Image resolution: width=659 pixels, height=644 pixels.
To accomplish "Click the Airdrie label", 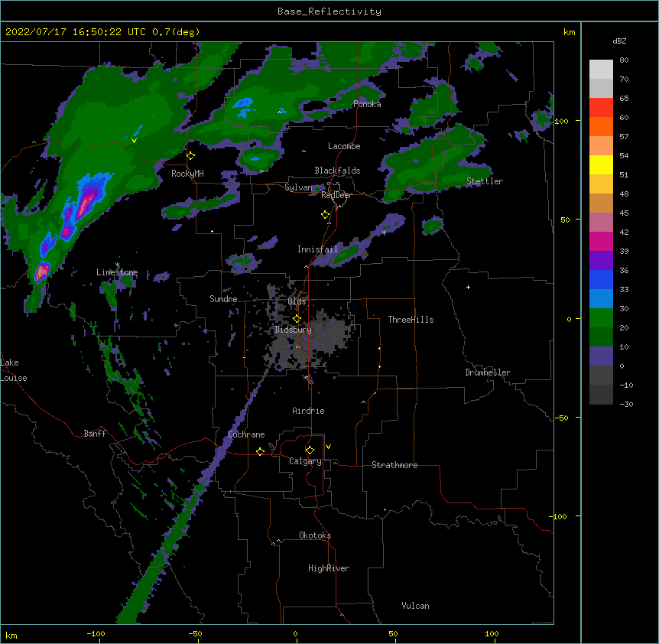I will [x=308, y=411].
